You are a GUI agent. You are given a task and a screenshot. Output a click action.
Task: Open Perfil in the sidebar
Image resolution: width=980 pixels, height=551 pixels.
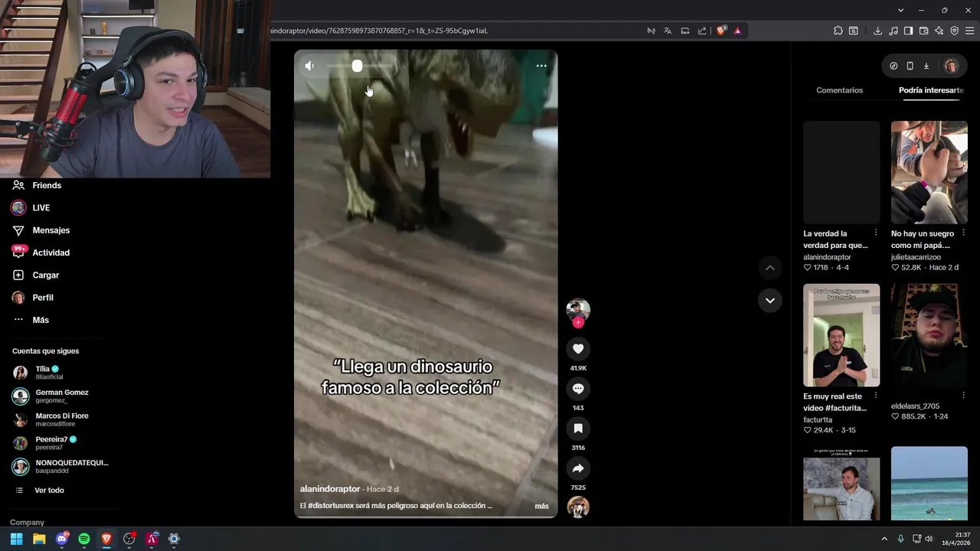(x=43, y=298)
